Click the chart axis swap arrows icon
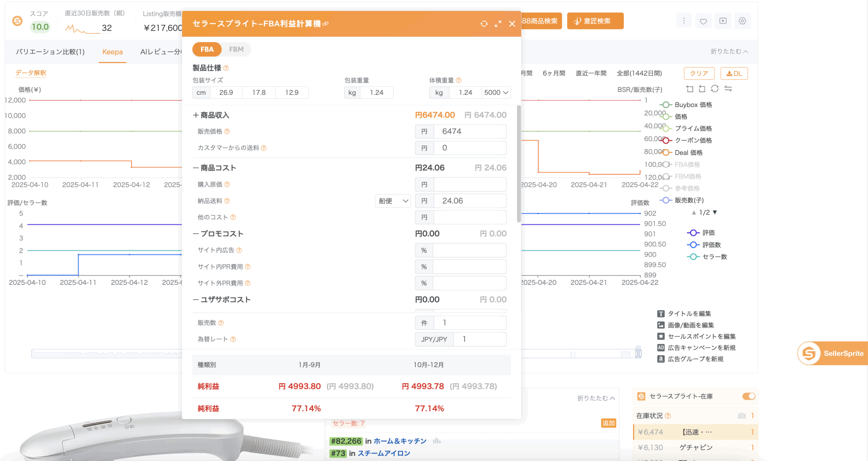This screenshot has width=868, height=461. pyautogui.click(x=728, y=89)
